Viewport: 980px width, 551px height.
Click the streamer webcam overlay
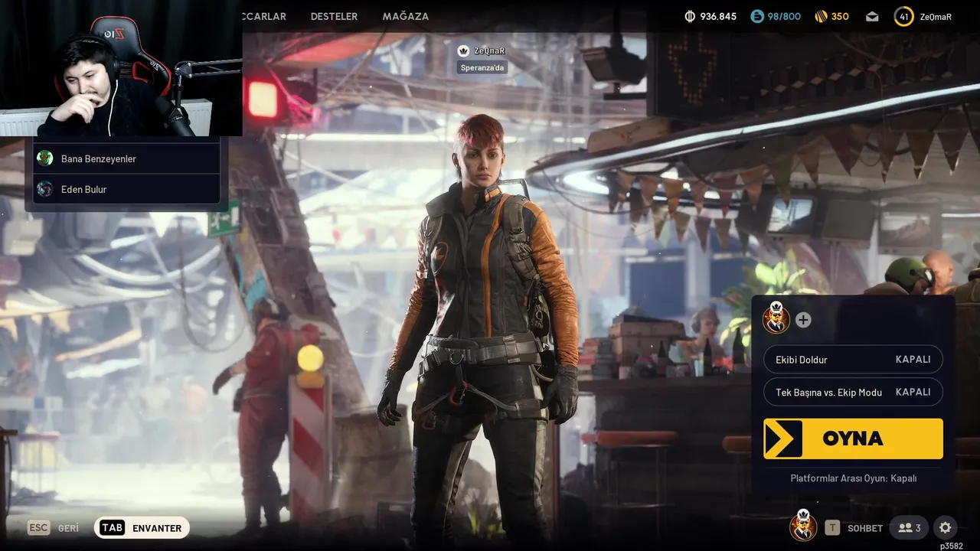[121, 68]
